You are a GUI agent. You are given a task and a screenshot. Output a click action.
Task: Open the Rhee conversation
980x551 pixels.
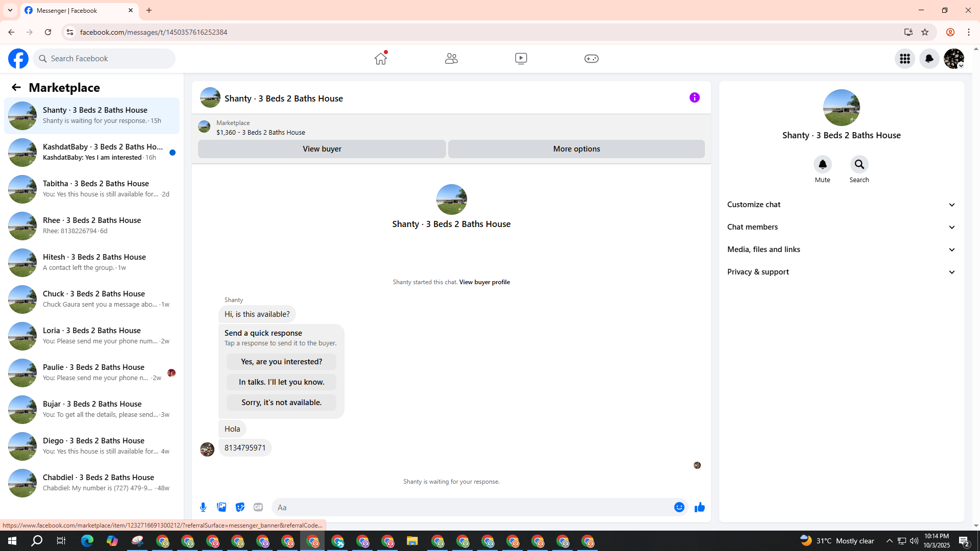point(92,226)
